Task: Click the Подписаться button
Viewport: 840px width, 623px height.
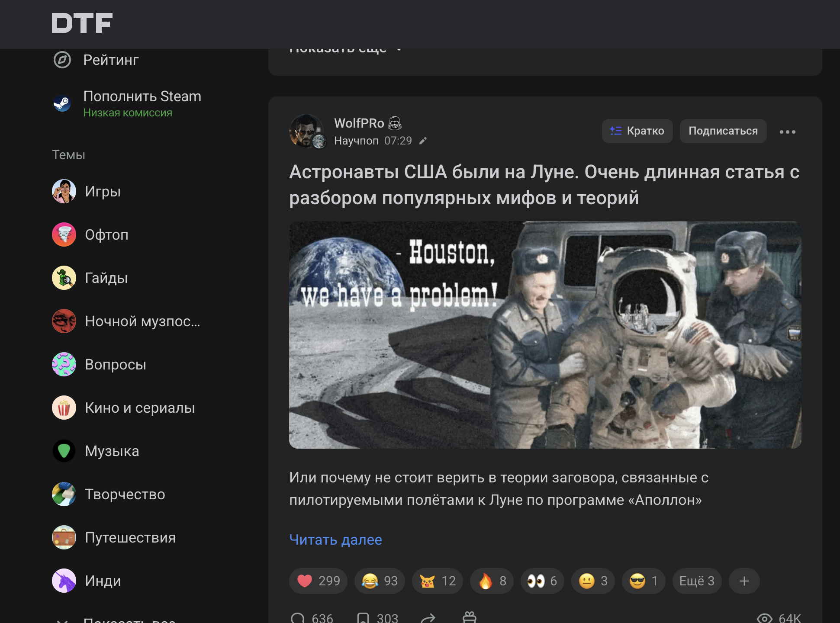Action: 723,131
